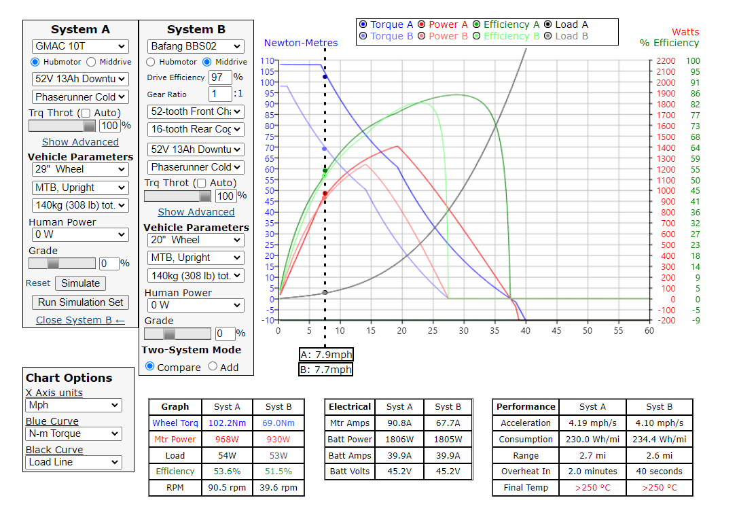Toggle Load B legend marker
This screenshot has width=756, height=532.
pyautogui.click(x=548, y=36)
